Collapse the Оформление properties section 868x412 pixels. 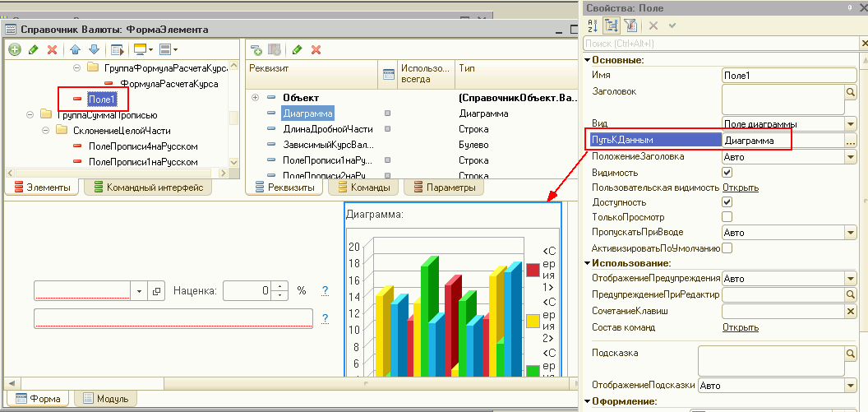tap(588, 401)
